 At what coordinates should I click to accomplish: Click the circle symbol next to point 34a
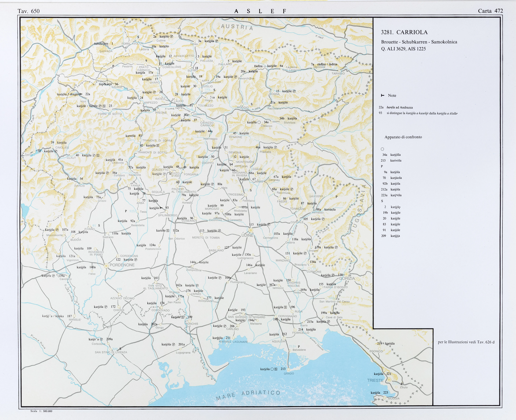coord(259,122)
